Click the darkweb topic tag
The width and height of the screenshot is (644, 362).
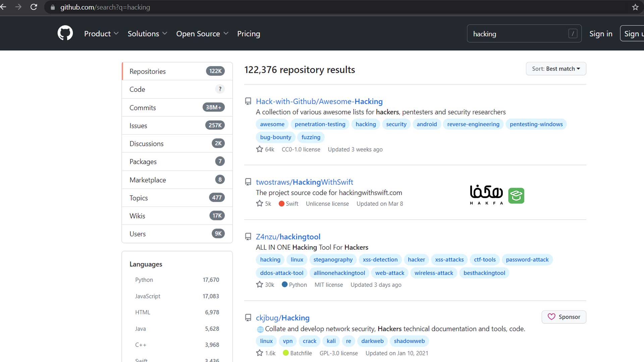(372, 341)
